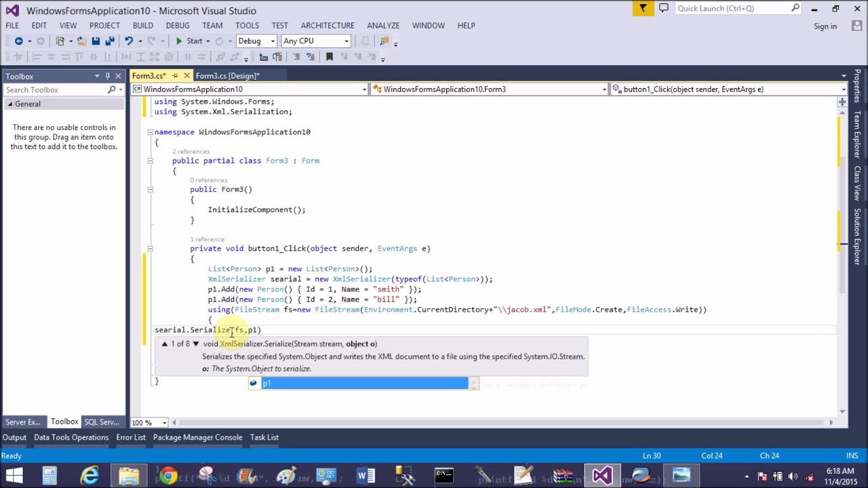
Task: Click into the Search Toolbox field
Action: click(54, 90)
